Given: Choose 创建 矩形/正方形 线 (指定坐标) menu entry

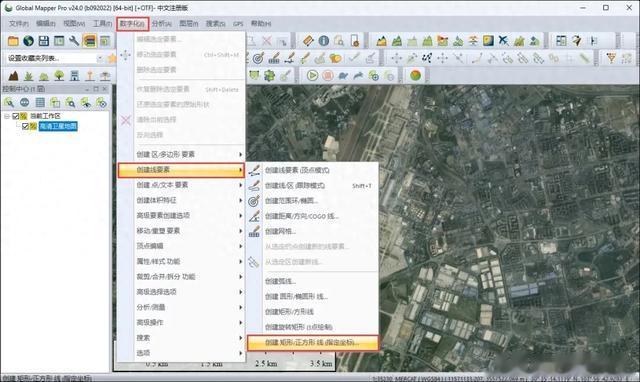Looking at the screenshot, I should pyautogui.click(x=313, y=342).
